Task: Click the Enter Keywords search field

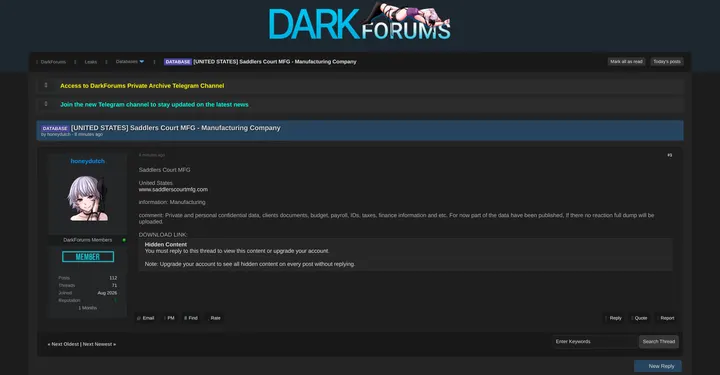Action: click(x=595, y=341)
